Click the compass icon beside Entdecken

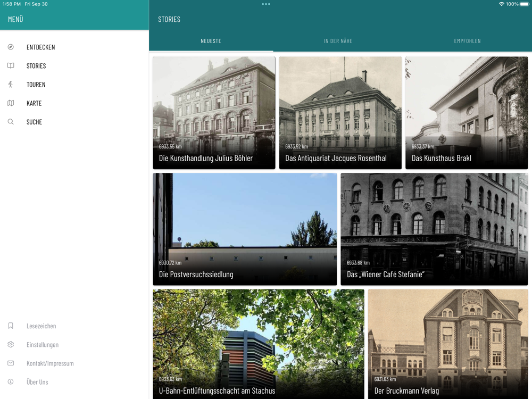(x=11, y=47)
